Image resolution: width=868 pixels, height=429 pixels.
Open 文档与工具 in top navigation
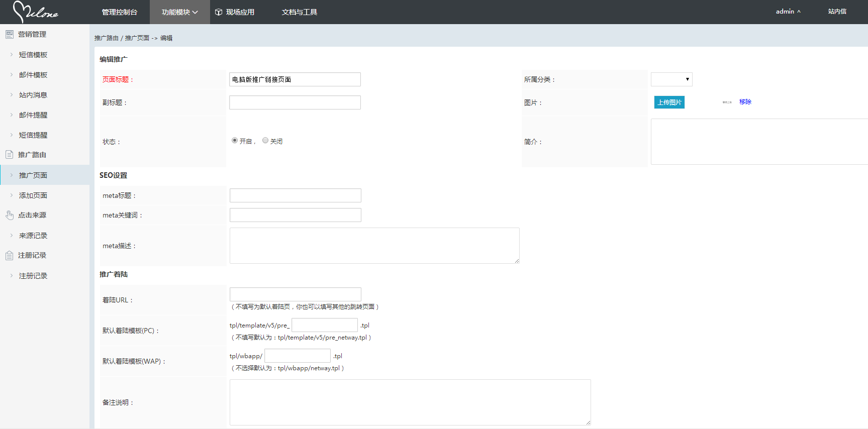coord(299,12)
